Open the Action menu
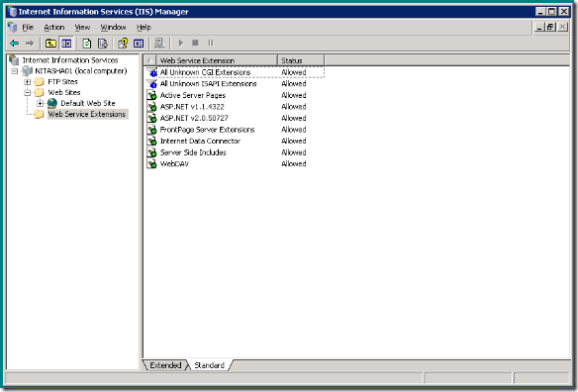The height and width of the screenshot is (392, 578). [x=54, y=28]
